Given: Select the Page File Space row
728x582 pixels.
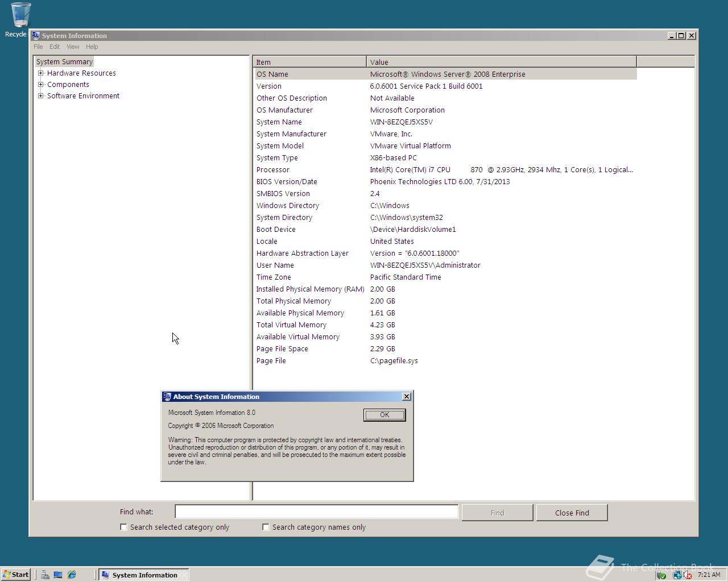Looking at the screenshot, I should 445,348.
